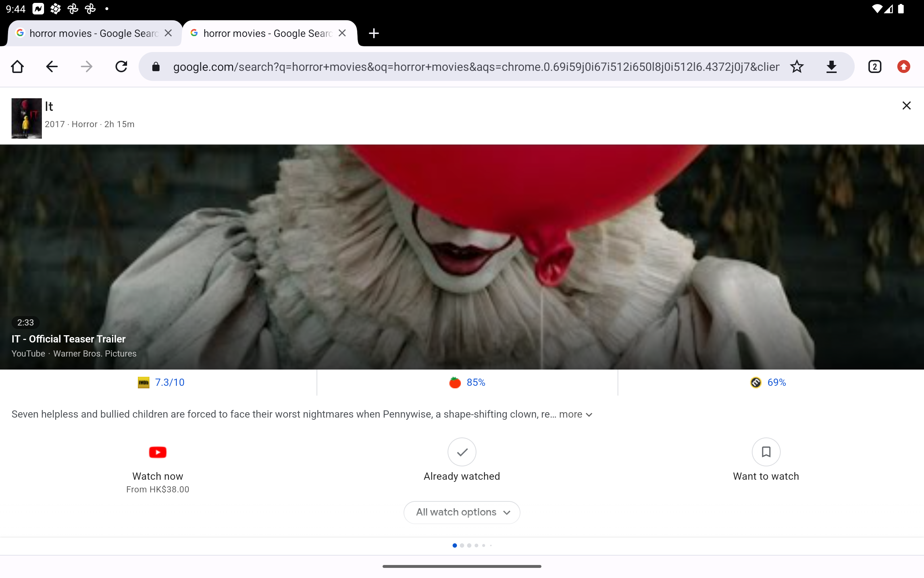Switch to first horror movies tab
The width and height of the screenshot is (924, 578).
click(x=93, y=33)
